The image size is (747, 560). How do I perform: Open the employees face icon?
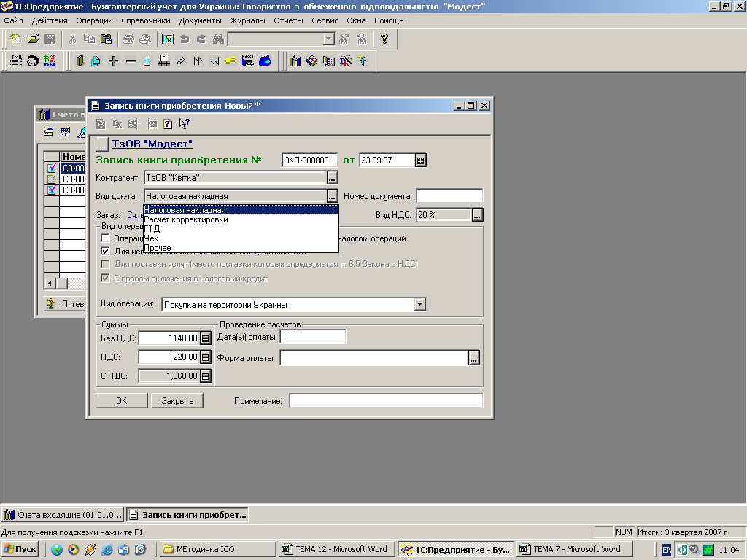tap(33, 61)
